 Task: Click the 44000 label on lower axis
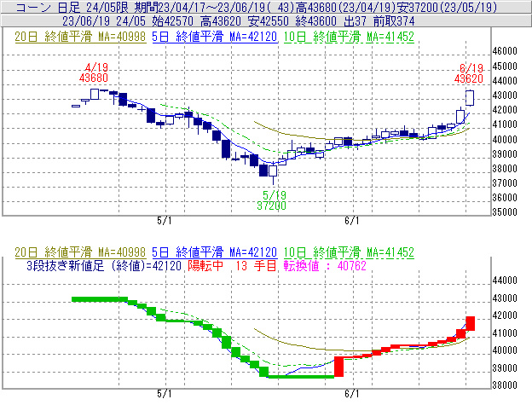click(505, 281)
